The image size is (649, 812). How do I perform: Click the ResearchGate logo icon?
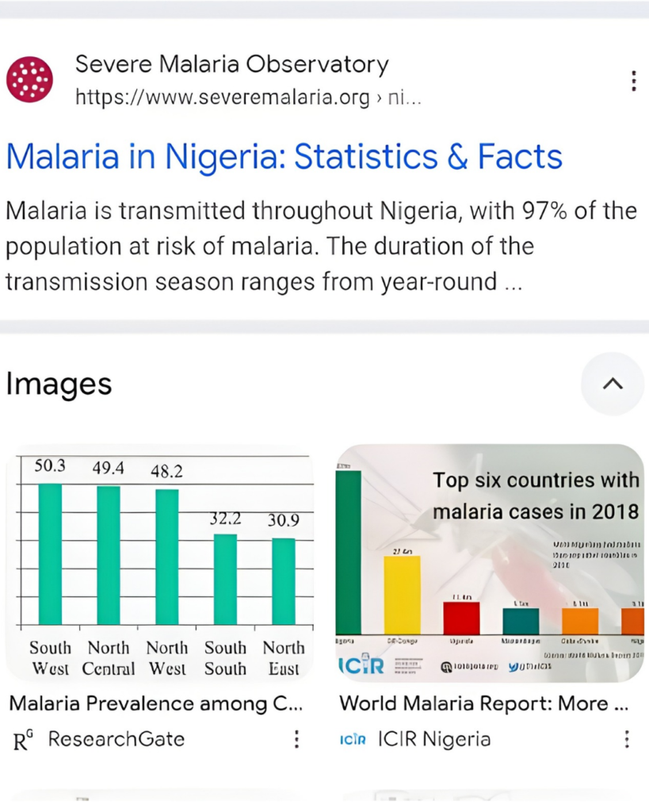[23, 740]
